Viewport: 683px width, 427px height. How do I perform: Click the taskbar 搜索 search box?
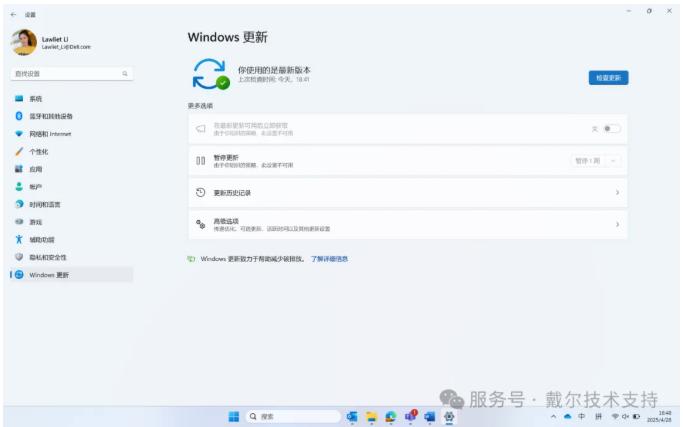point(293,417)
